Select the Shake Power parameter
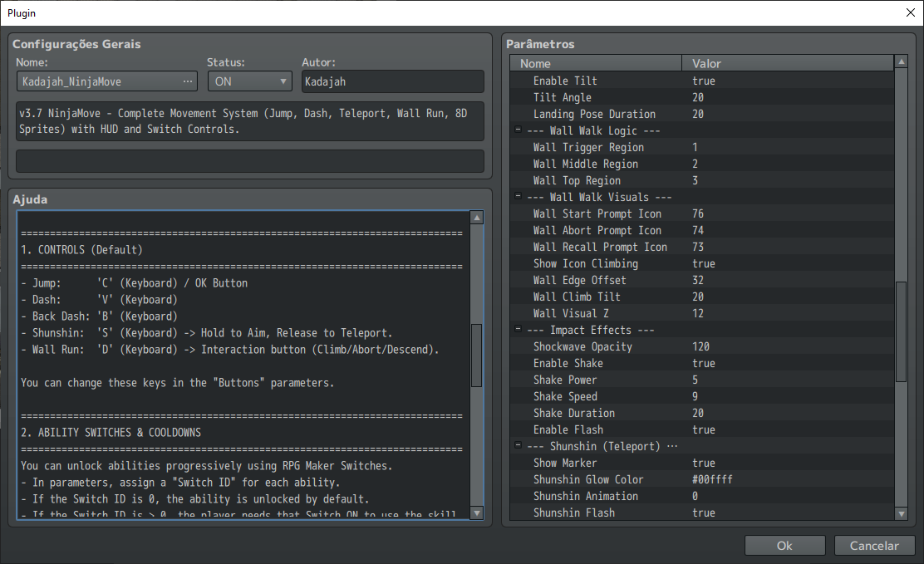 point(702,380)
